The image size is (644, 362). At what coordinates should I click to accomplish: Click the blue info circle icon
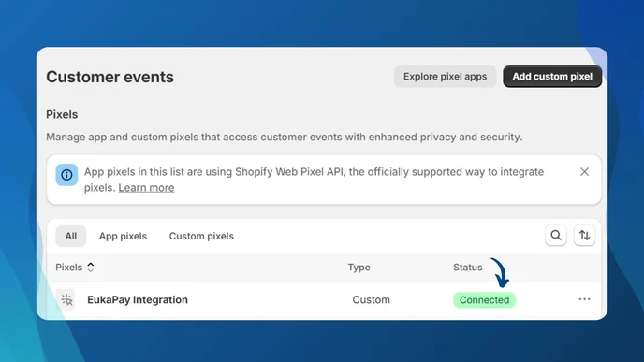tap(66, 175)
